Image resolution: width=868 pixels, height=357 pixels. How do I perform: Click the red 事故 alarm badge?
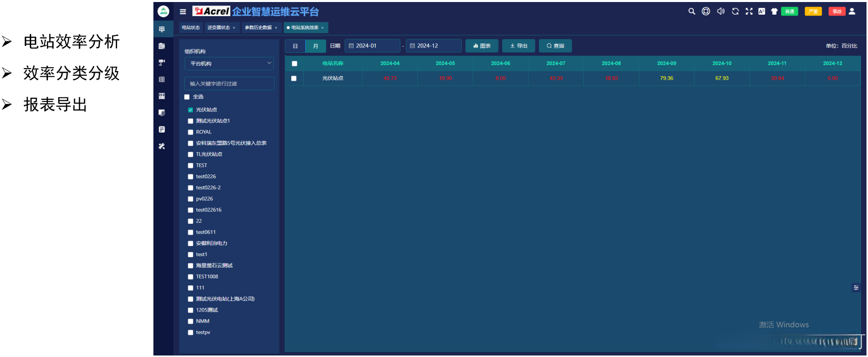click(x=837, y=11)
